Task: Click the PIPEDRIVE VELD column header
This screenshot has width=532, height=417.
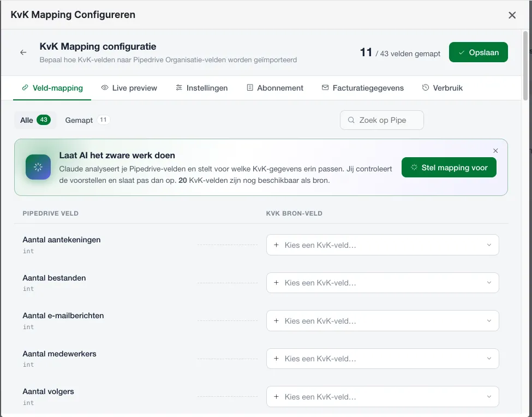Action: (x=51, y=213)
